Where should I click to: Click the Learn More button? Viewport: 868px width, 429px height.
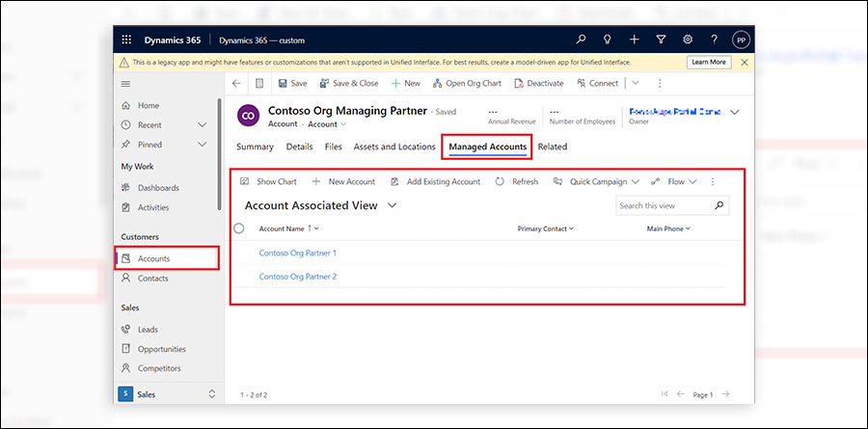[x=709, y=62]
